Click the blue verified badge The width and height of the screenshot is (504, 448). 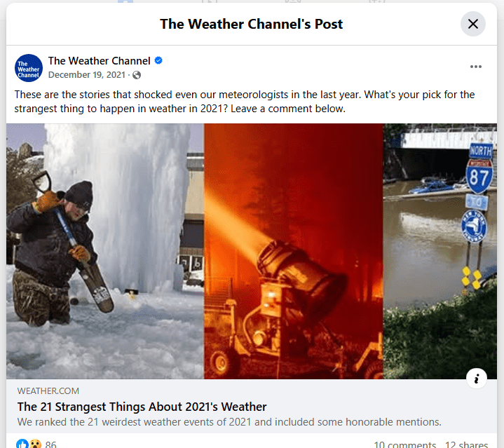click(158, 60)
